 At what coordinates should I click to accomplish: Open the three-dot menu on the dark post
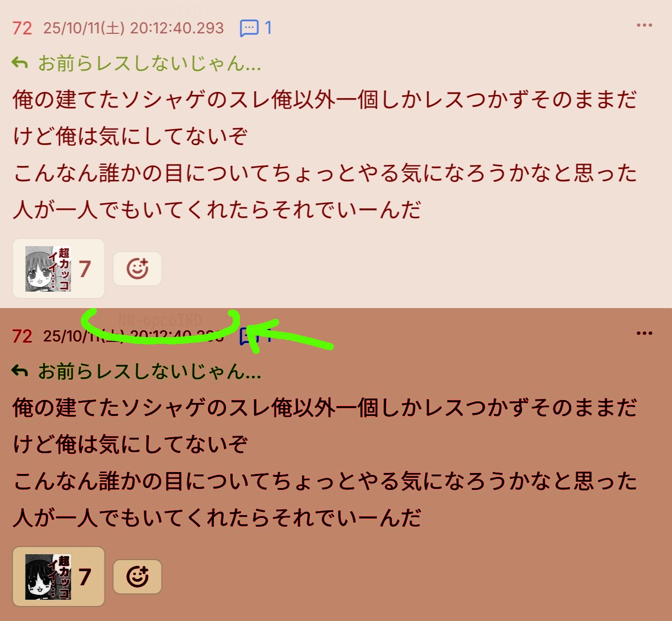644,333
